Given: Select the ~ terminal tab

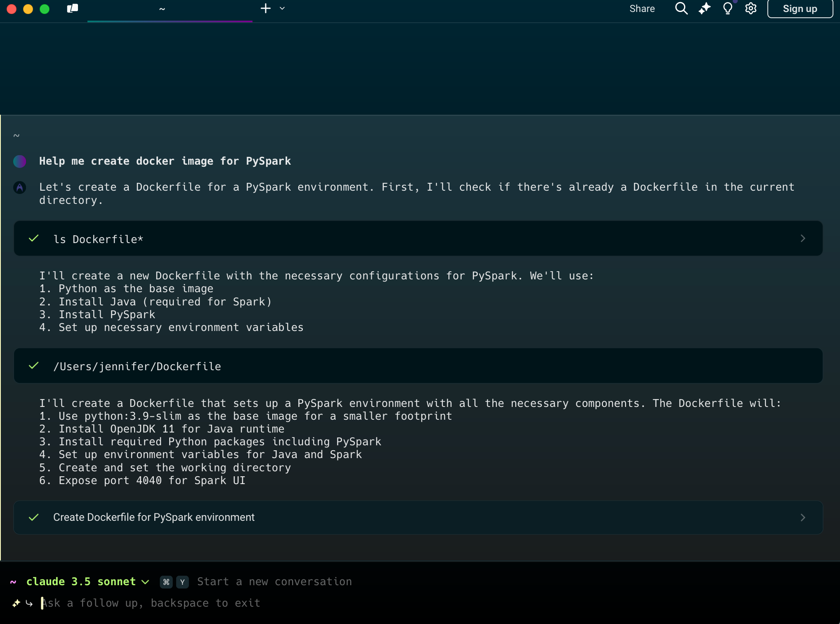Looking at the screenshot, I should point(162,9).
